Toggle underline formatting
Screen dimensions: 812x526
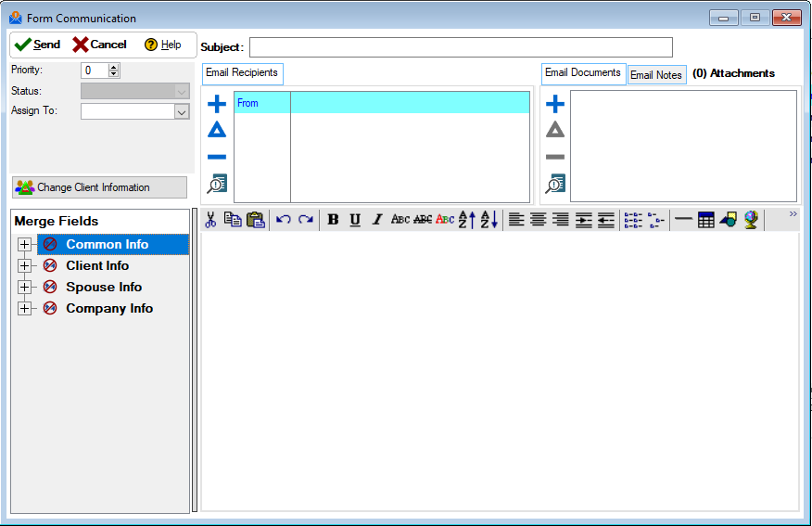pos(355,220)
